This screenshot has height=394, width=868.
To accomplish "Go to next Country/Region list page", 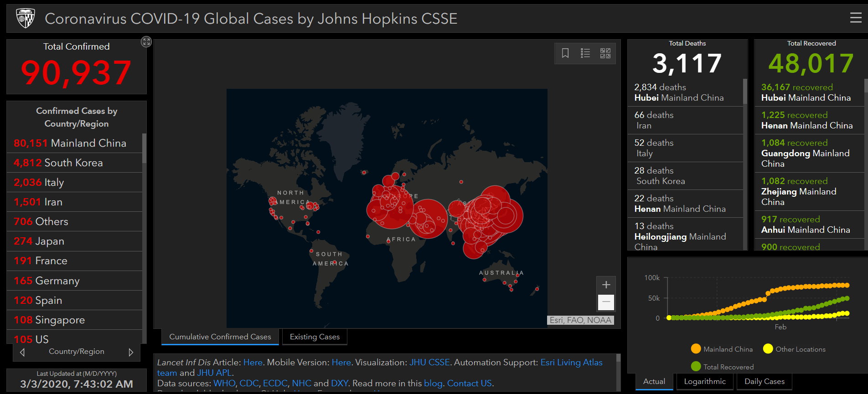I will [131, 352].
